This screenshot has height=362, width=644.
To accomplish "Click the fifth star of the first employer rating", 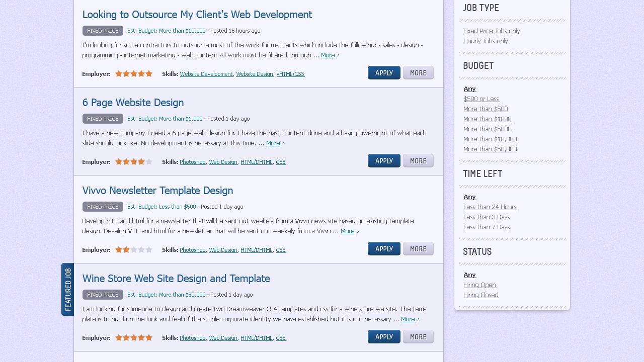I will [x=149, y=73].
